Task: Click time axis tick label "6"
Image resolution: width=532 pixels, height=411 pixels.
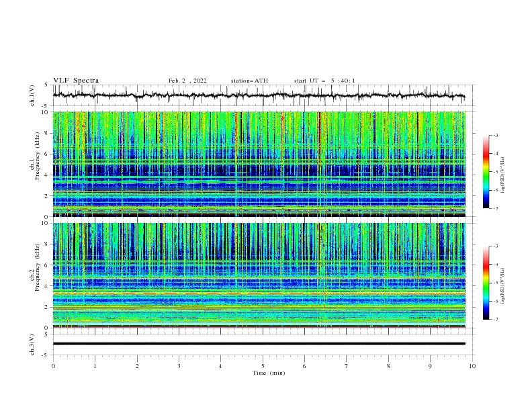Action: pos(304,366)
